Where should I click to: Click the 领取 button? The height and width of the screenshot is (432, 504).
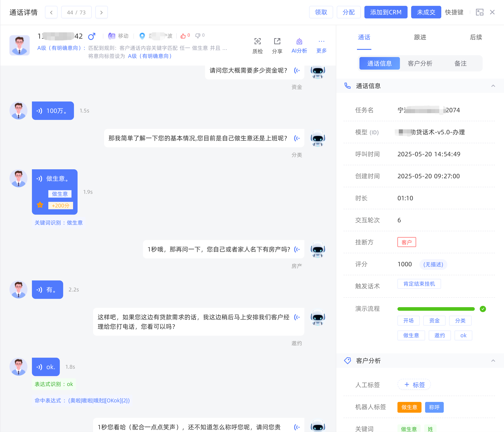point(321,12)
